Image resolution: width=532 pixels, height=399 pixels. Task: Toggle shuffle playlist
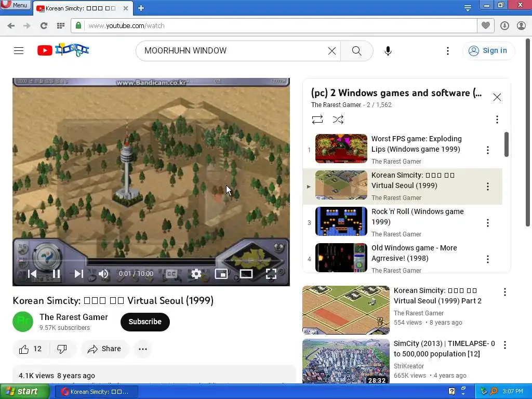(338, 119)
